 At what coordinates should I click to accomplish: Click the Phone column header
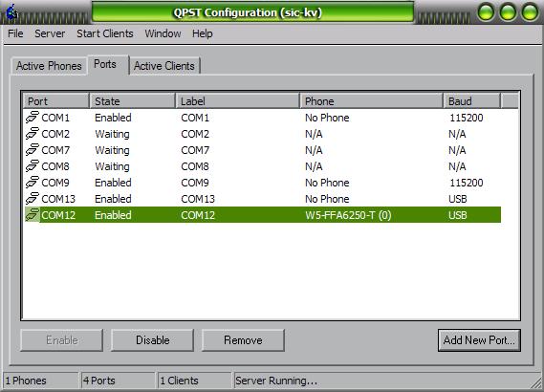371,101
